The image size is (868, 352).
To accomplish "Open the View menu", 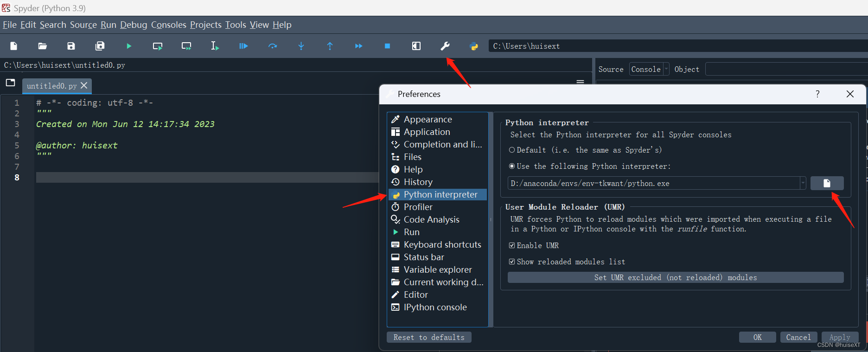I will coord(259,25).
